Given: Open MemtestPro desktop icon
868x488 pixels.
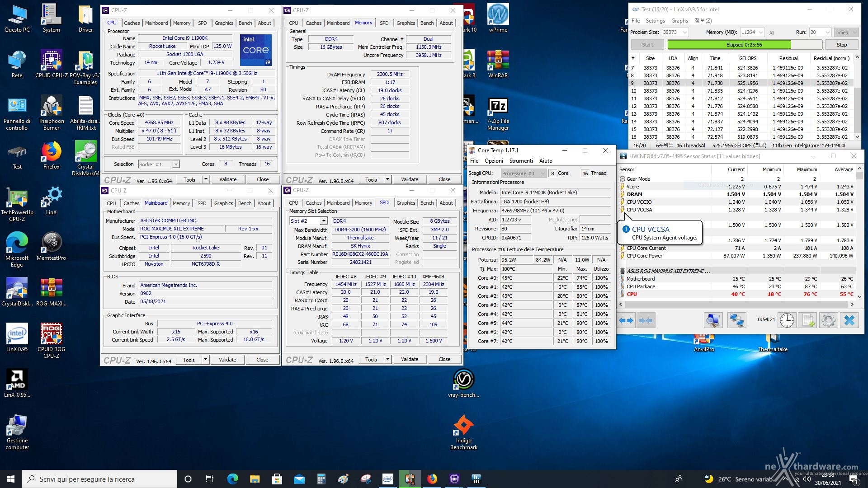Looking at the screenshot, I should click(51, 246).
